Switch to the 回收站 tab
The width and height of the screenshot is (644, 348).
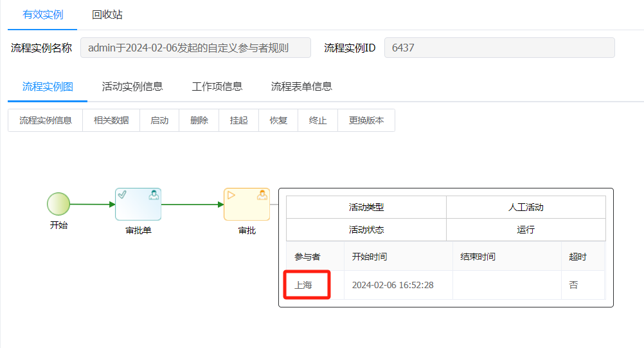(x=107, y=14)
